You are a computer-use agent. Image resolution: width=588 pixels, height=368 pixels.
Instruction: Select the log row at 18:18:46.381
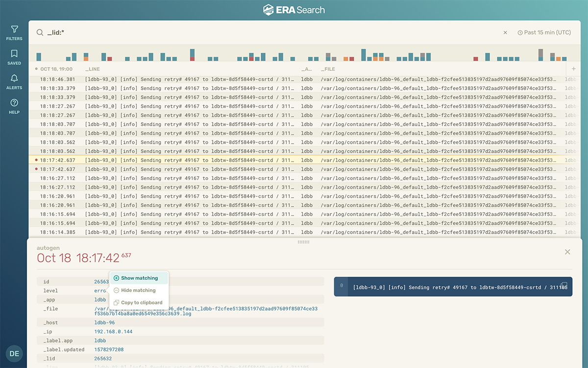pos(304,79)
